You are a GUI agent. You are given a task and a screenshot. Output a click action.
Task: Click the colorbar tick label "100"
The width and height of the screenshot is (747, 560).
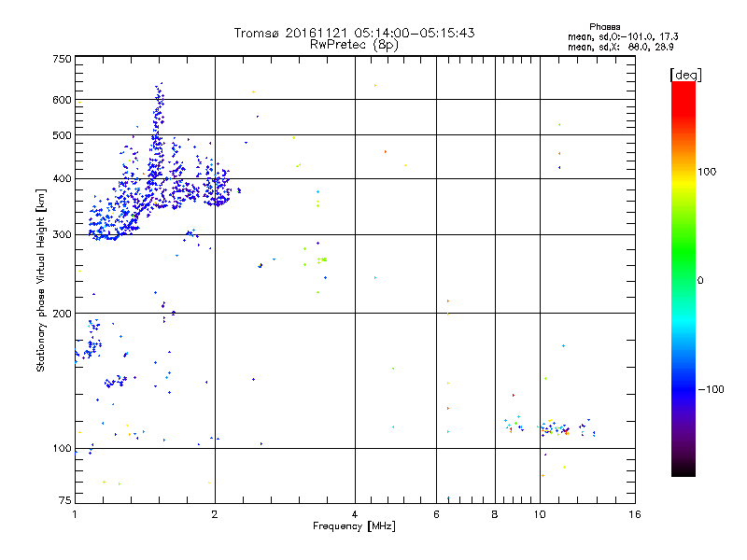coord(707,172)
